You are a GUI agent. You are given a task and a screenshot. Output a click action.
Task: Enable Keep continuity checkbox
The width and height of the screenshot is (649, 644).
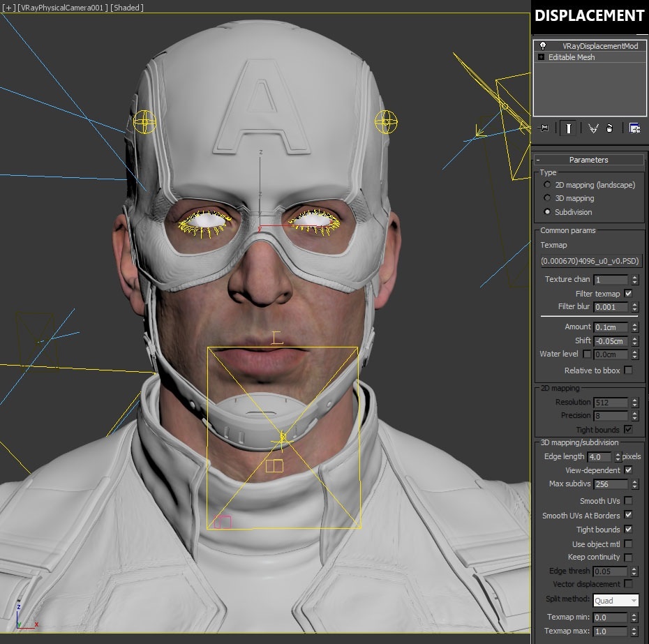pyautogui.click(x=628, y=557)
